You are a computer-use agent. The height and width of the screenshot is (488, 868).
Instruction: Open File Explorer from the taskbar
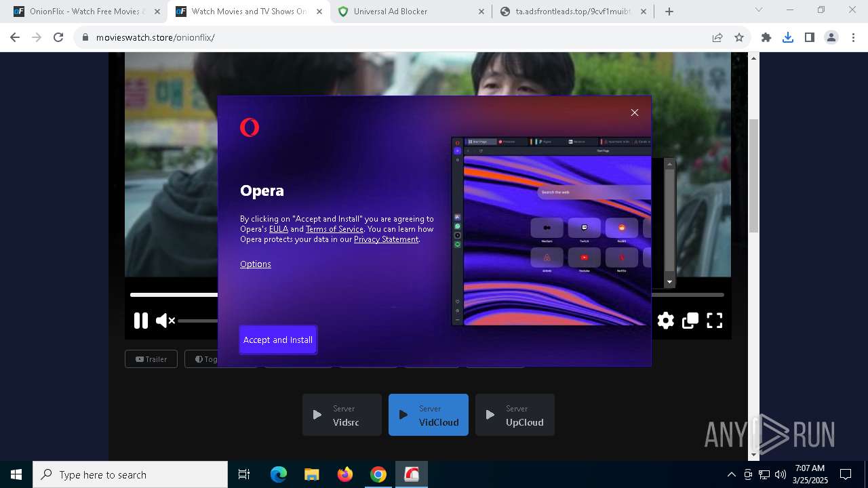click(311, 474)
